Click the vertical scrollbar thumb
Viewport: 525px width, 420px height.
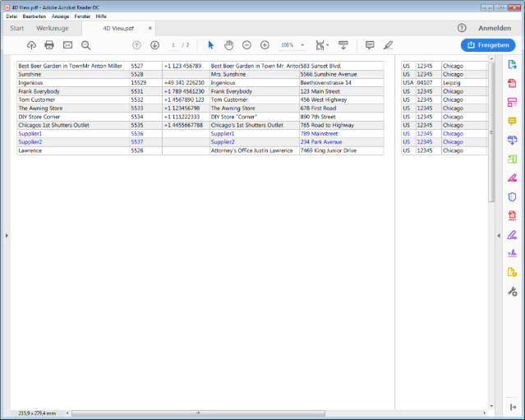click(491, 132)
